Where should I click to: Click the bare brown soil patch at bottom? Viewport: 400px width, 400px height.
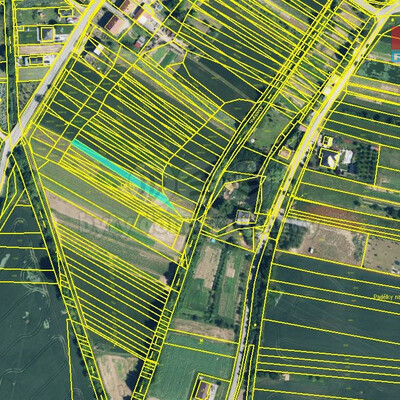[x=116, y=373]
